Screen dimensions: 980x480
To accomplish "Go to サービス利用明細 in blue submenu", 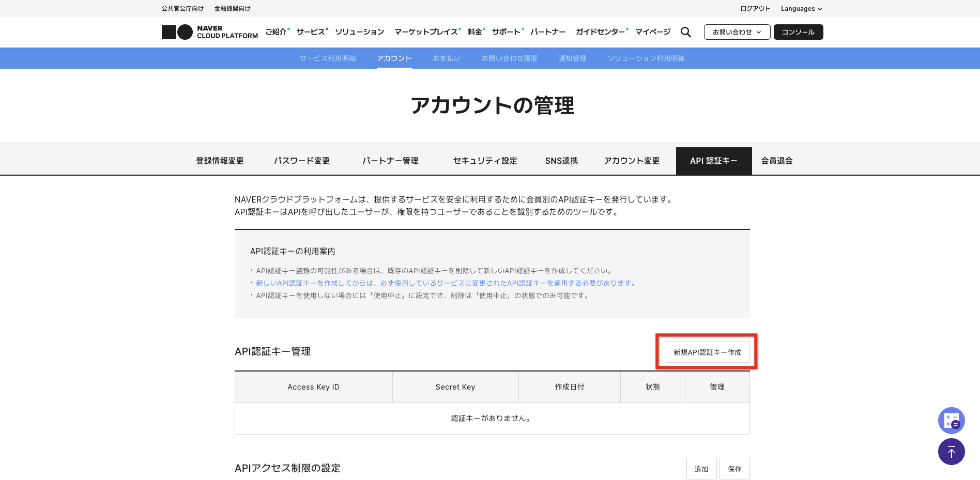I will click(x=328, y=58).
